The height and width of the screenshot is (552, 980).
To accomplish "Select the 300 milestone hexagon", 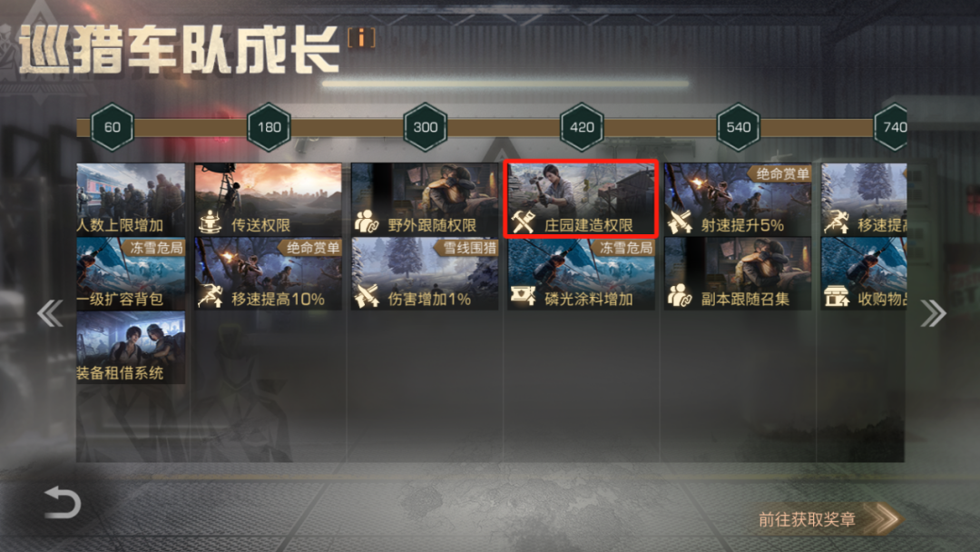I will click(425, 127).
